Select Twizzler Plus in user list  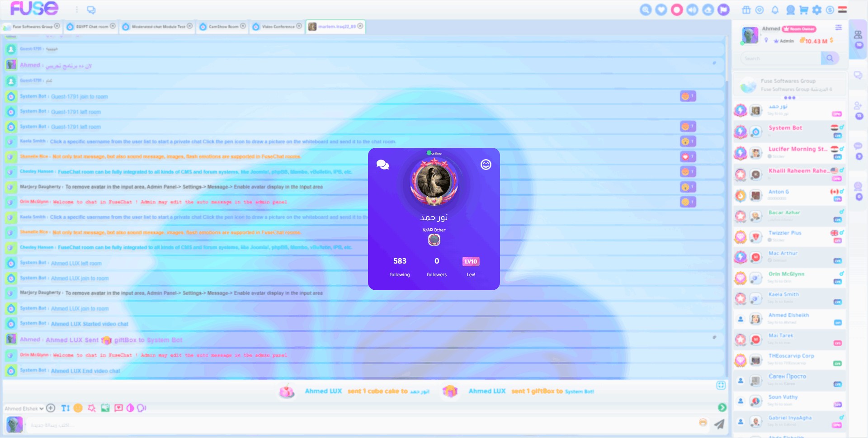tap(789, 236)
